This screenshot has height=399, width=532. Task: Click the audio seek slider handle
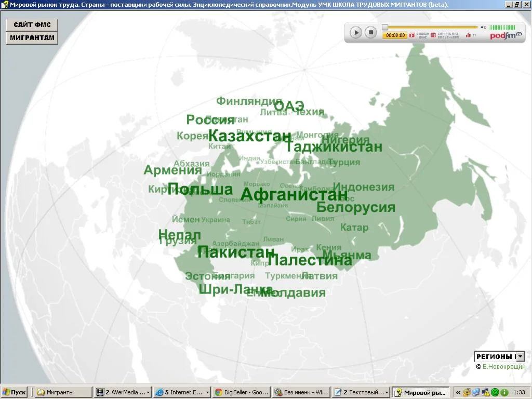(x=385, y=27)
